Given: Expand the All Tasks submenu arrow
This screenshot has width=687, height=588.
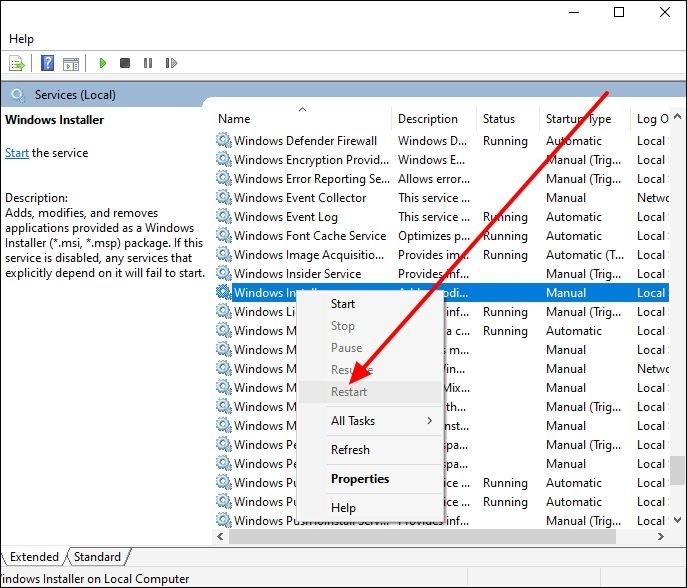Looking at the screenshot, I should click(430, 421).
